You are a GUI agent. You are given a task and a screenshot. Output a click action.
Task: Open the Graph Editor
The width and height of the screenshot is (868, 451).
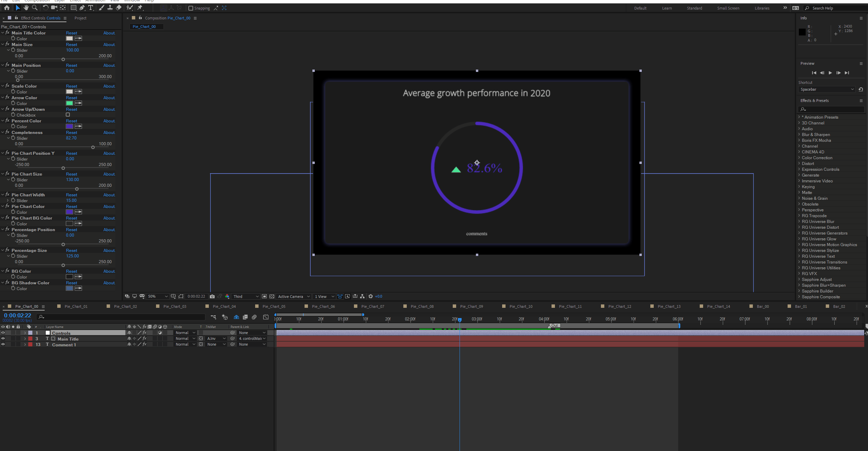click(x=266, y=317)
